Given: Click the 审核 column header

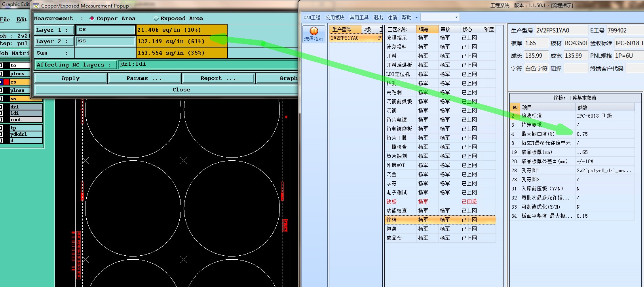Looking at the screenshot, I should coord(449,29).
